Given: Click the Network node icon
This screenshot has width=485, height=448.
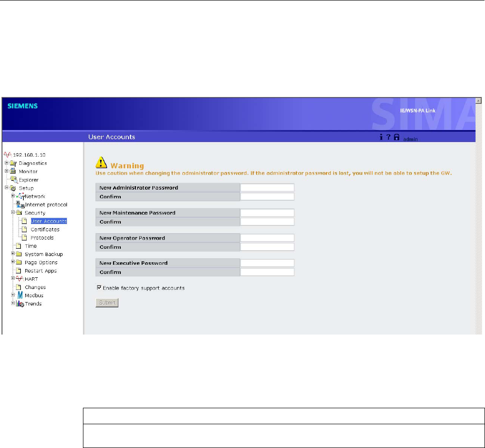Looking at the screenshot, I should click(20, 196).
